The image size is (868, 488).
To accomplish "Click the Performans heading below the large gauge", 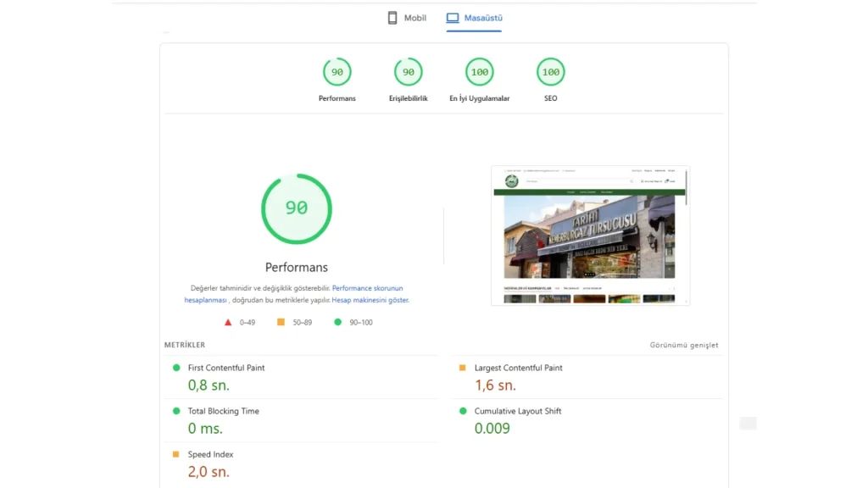I will pos(297,267).
